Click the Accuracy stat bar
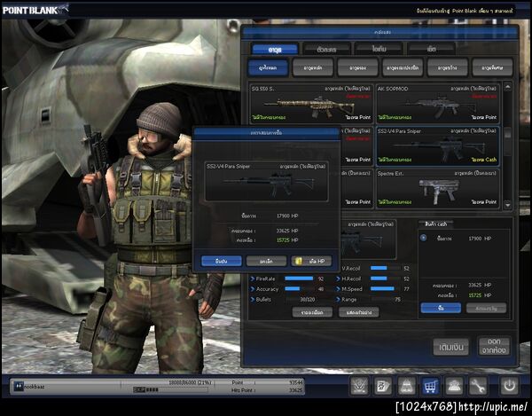The image size is (532, 416). [x=299, y=289]
